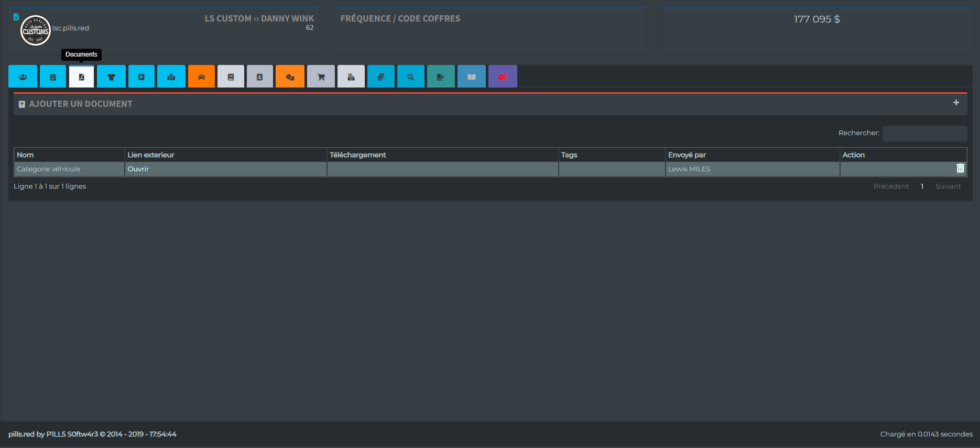The width and height of the screenshot is (980, 448).
Task: Open the parking tab
Action: click(141, 77)
